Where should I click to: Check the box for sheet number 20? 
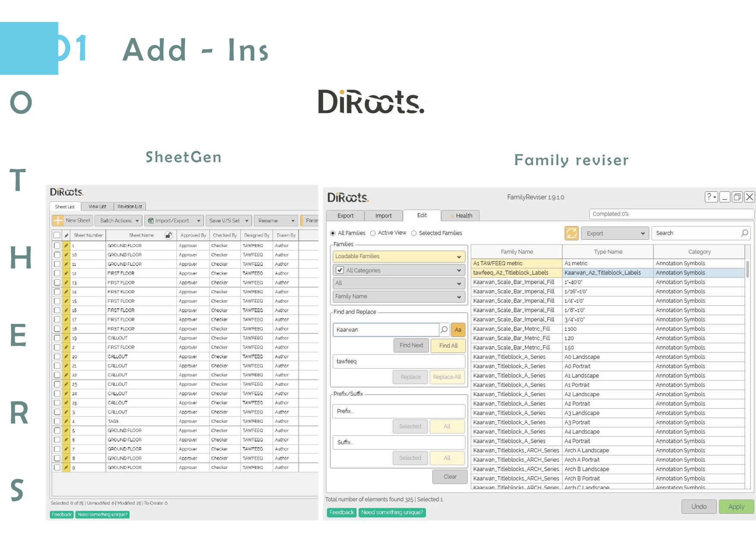coord(57,357)
